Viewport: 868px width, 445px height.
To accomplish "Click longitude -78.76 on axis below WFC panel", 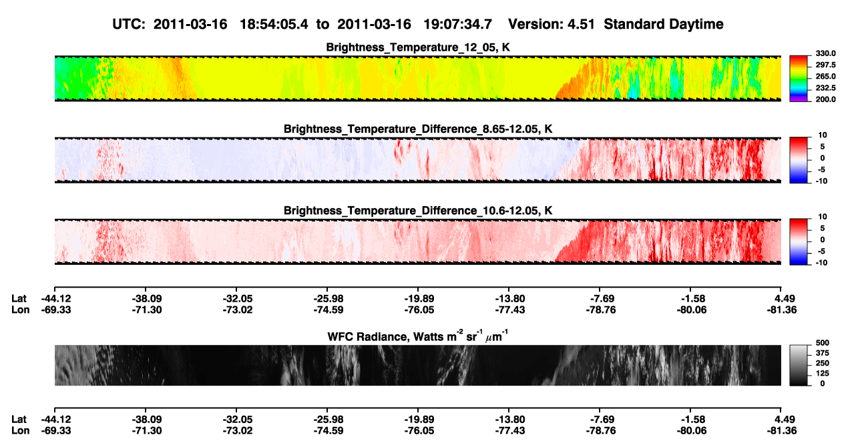I will point(600,430).
